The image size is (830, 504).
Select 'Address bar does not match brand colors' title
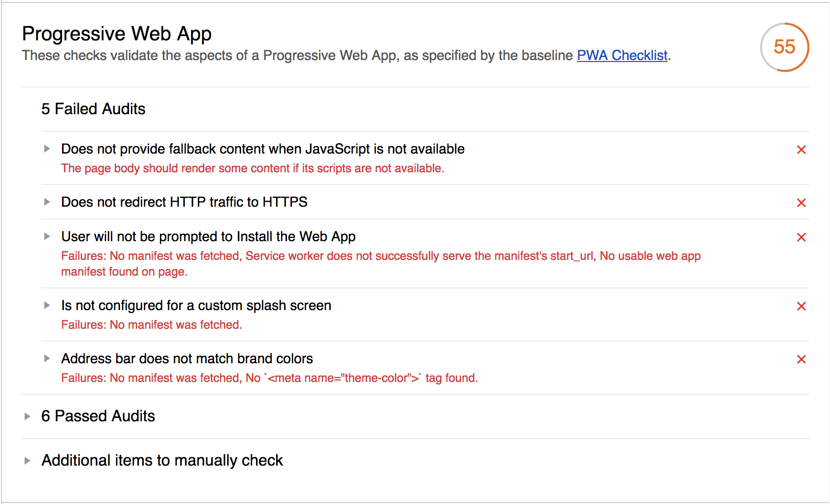click(x=187, y=359)
